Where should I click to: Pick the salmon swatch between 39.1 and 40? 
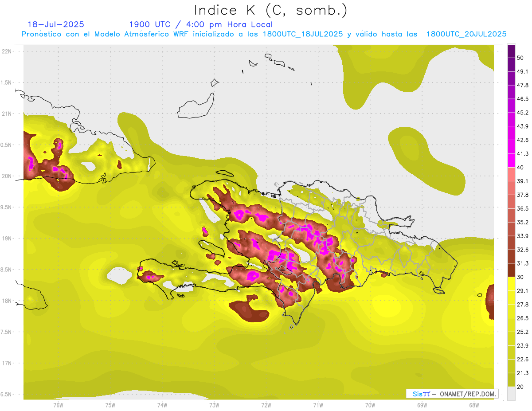(511, 174)
